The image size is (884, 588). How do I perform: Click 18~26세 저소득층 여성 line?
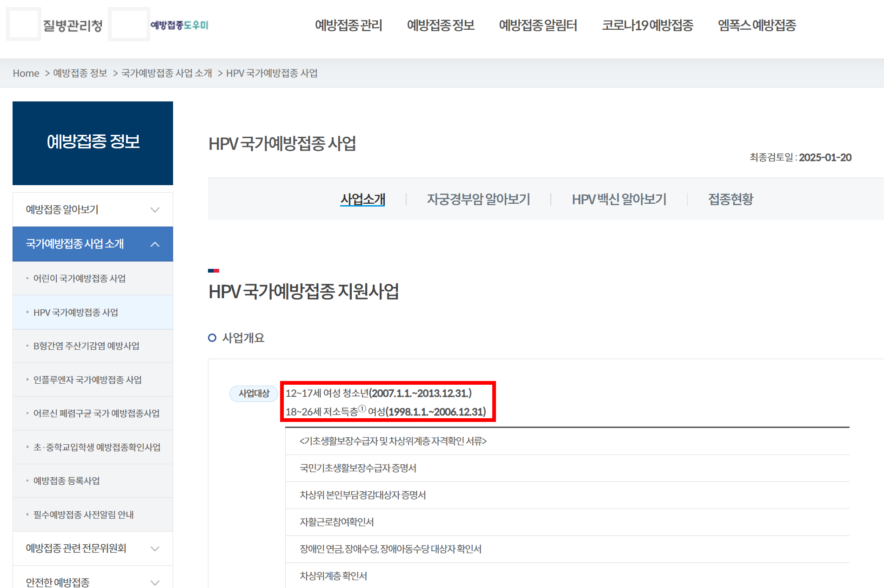(386, 411)
